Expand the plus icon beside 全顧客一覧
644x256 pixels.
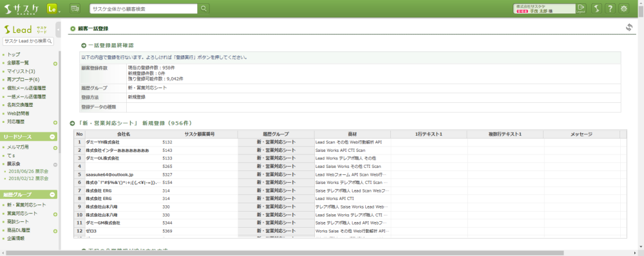55,64
